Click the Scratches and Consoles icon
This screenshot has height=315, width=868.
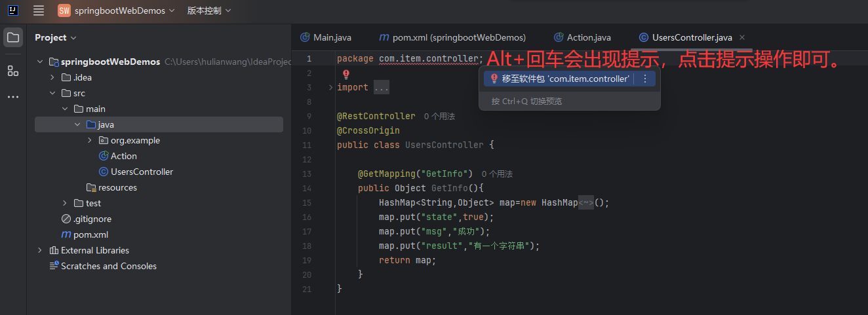[54, 266]
